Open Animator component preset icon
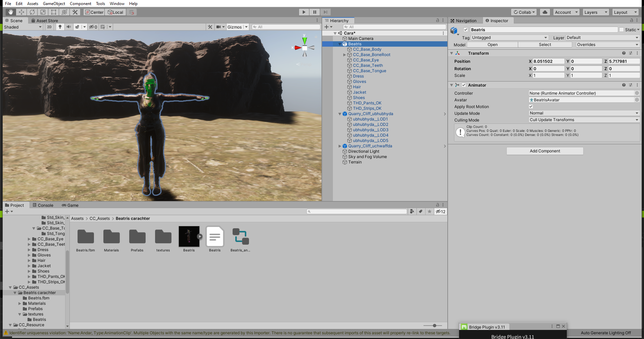 point(631,85)
